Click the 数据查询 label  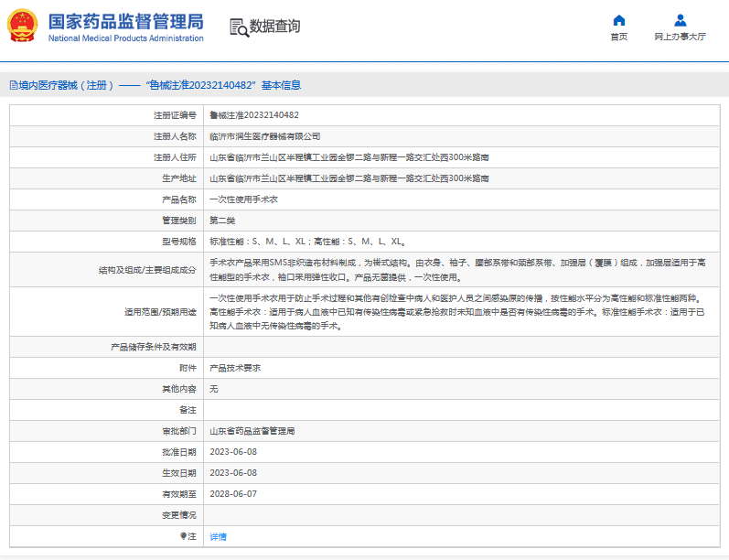point(274,26)
